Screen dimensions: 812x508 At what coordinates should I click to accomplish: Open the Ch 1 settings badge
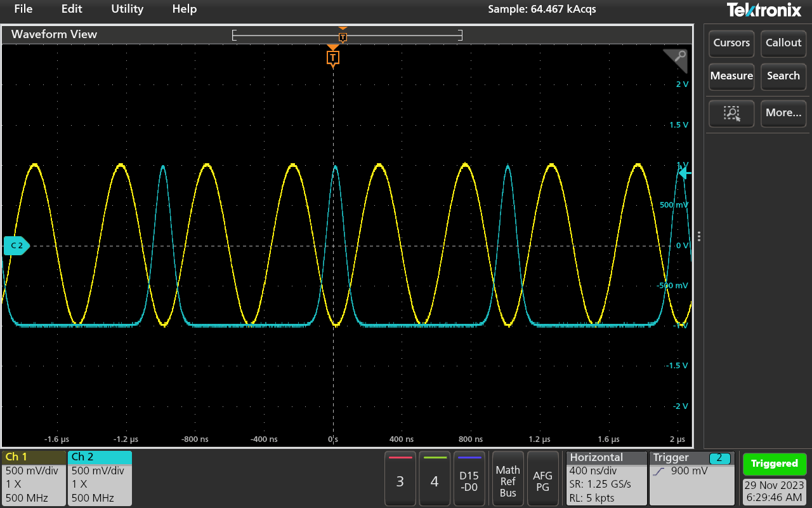coord(33,478)
